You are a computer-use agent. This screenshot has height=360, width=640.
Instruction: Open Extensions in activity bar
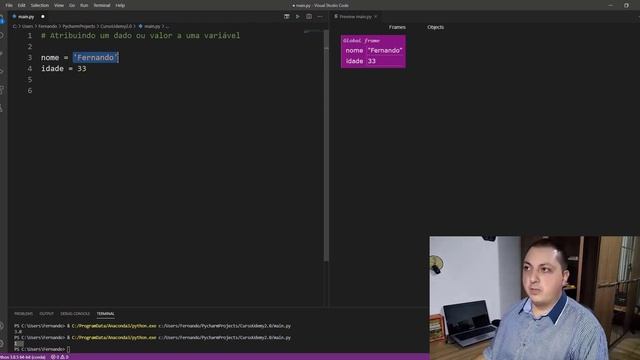coord(2,90)
